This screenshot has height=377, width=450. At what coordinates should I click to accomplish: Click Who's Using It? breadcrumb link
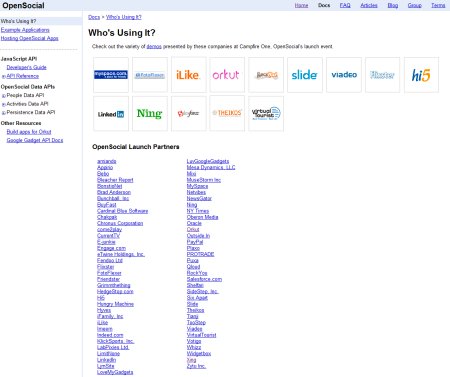[124, 17]
